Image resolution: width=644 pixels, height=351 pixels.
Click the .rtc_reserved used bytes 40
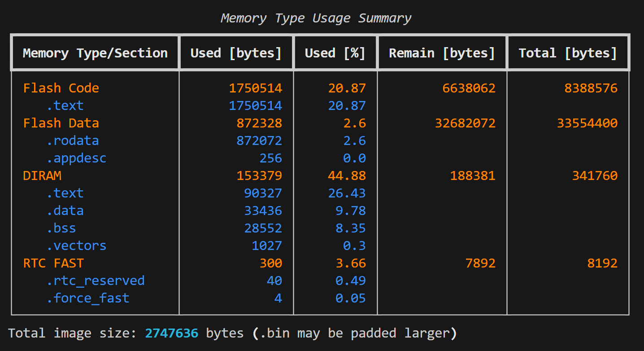coord(274,281)
